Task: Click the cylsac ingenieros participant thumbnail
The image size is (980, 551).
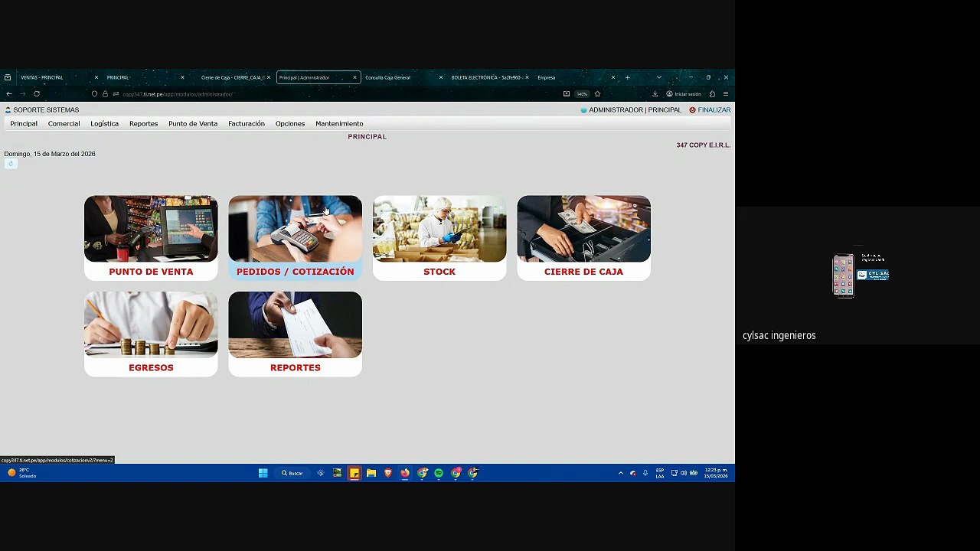Action: tap(857, 275)
